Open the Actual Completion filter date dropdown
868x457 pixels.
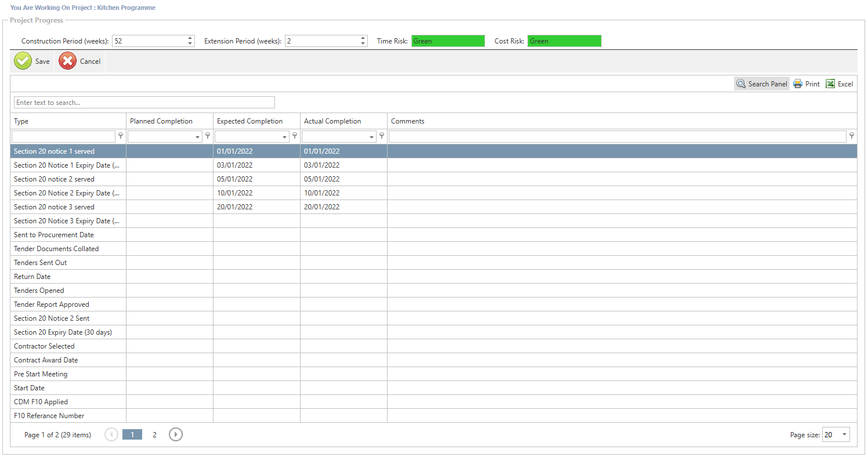pos(372,137)
